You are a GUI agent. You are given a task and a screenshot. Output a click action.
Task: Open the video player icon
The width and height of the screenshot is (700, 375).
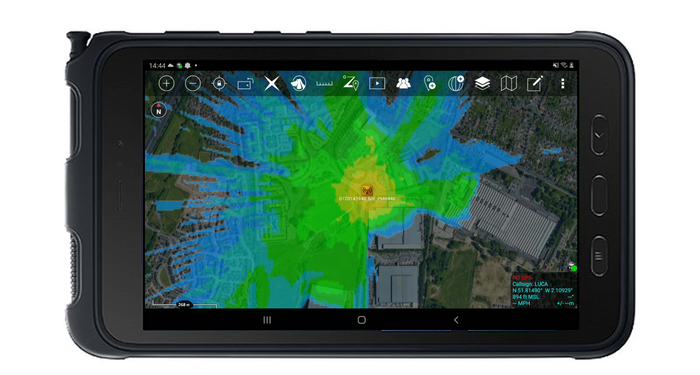(x=377, y=83)
